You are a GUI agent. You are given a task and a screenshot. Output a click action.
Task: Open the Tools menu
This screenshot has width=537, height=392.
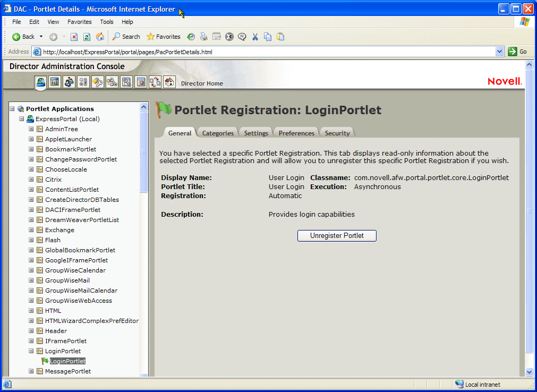tap(107, 22)
